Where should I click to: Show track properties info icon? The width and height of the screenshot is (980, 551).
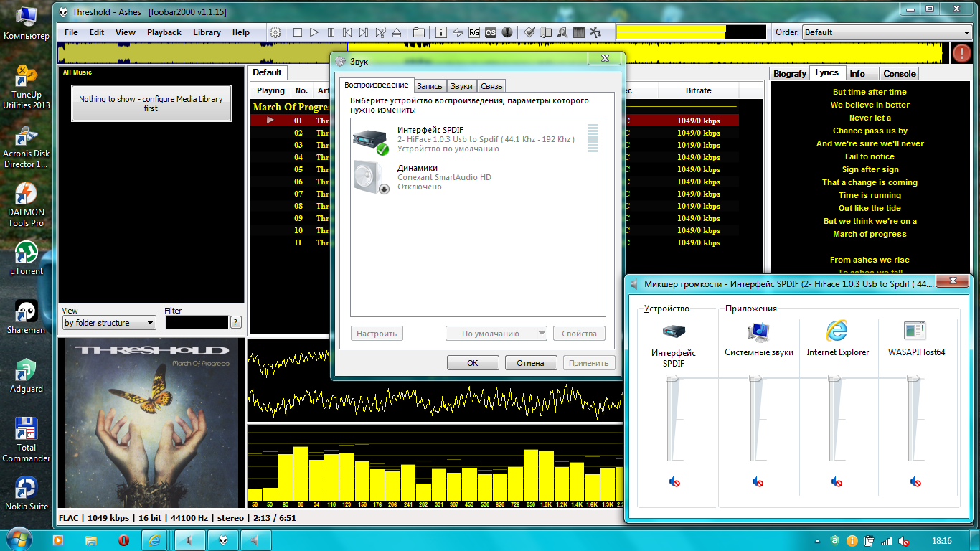pos(441,32)
